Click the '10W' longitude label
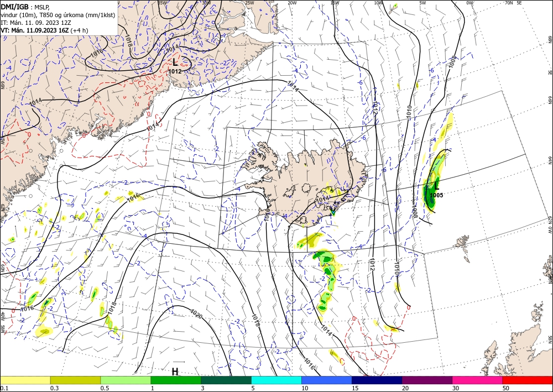 pyautogui.click(x=378, y=3)
